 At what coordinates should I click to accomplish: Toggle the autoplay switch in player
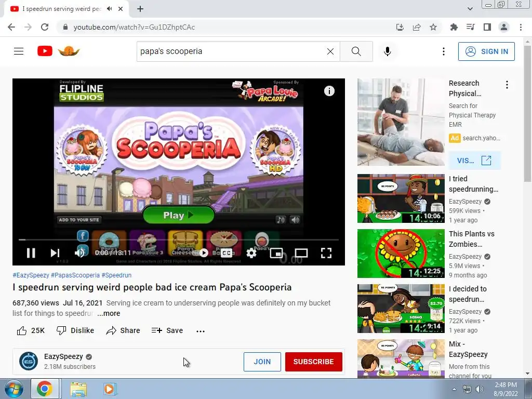pos(204,253)
